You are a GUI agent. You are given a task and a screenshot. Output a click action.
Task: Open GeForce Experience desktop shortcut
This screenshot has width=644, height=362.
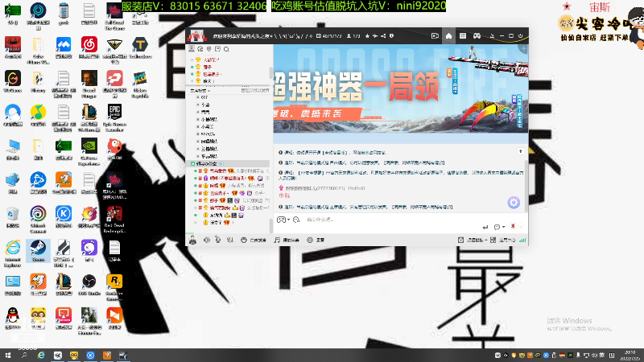tap(89, 152)
